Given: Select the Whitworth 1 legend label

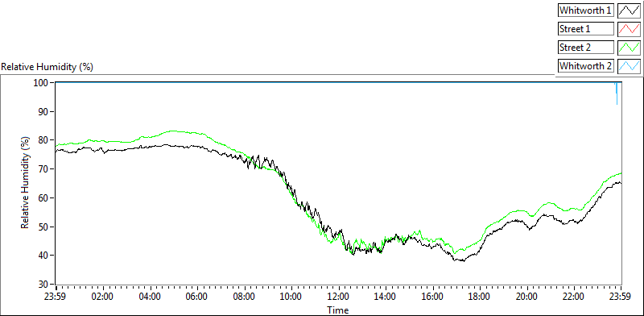Looking at the screenshot, I should click(x=586, y=10).
